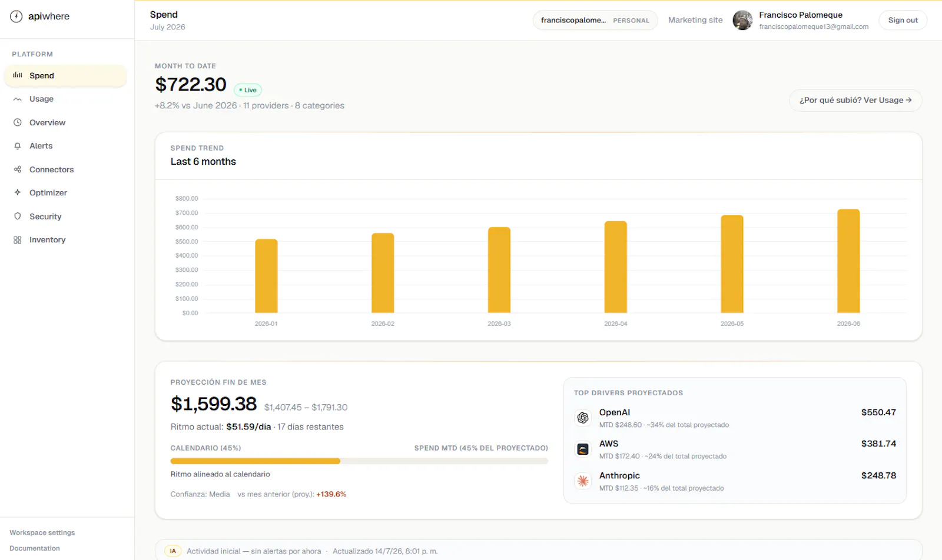942x560 pixels.
Task: Click the 2026-03 spend bar
Action: pos(499,270)
